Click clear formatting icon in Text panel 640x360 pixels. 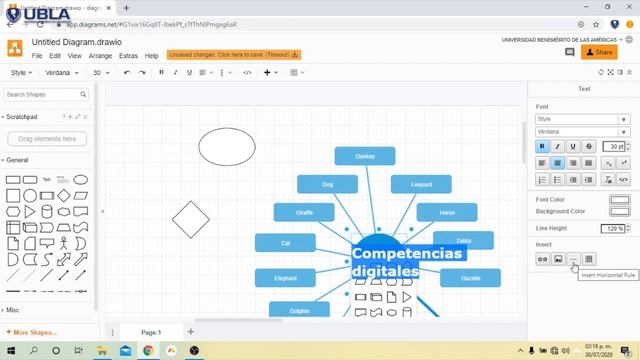pos(608,180)
